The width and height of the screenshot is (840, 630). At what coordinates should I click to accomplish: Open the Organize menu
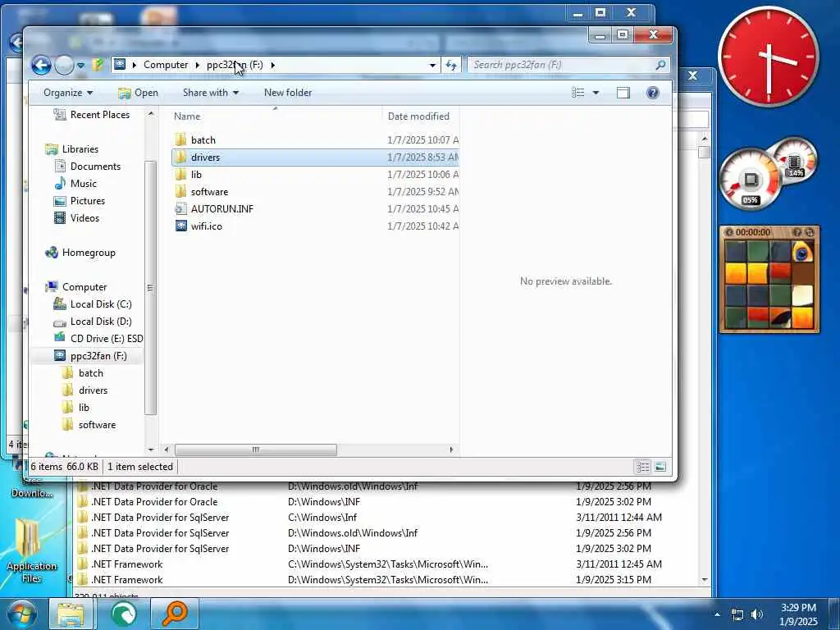click(x=68, y=93)
